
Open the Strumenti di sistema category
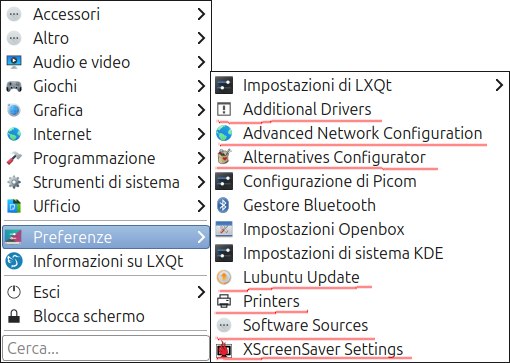(106, 182)
